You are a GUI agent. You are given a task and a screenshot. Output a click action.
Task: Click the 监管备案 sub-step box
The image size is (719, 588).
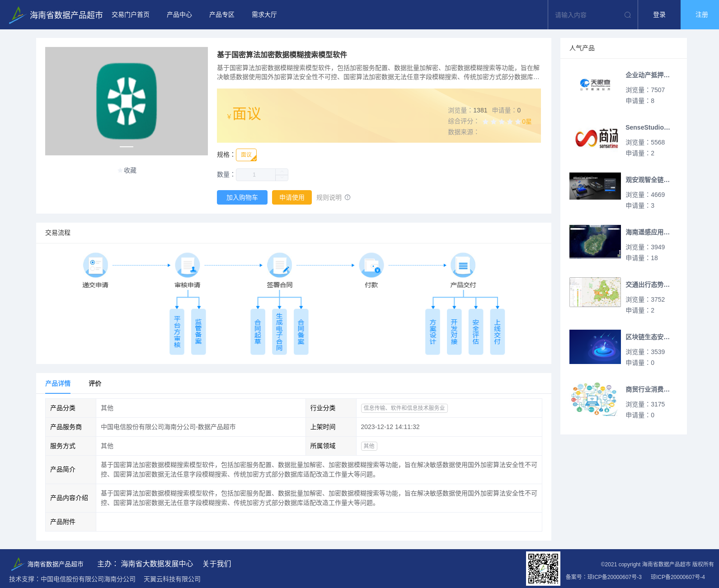point(198,332)
